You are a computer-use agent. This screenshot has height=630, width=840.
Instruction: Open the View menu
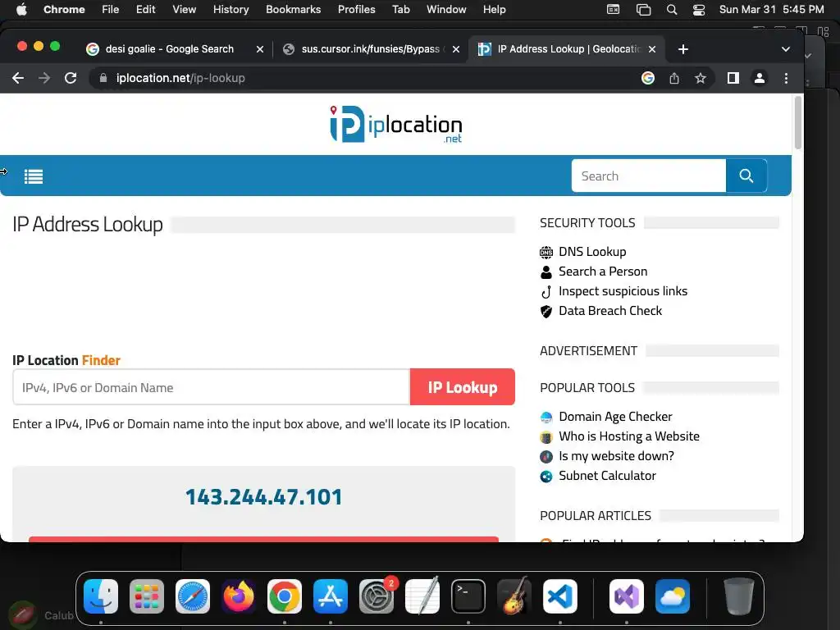tap(184, 10)
